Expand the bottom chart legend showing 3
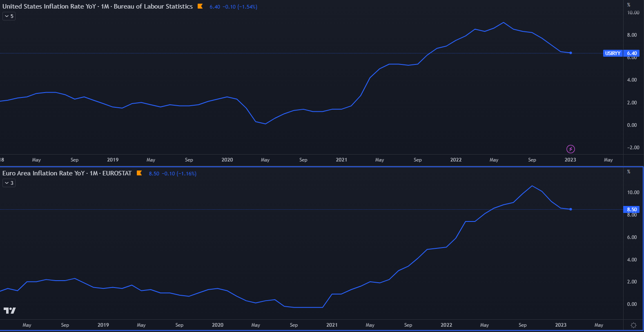Image resolution: width=644 pixels, height=332 pixels. 9,183
